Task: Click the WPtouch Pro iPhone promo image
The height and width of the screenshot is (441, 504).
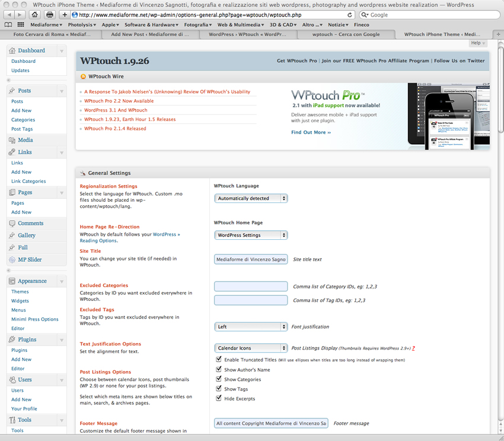Action: (449, 116)
